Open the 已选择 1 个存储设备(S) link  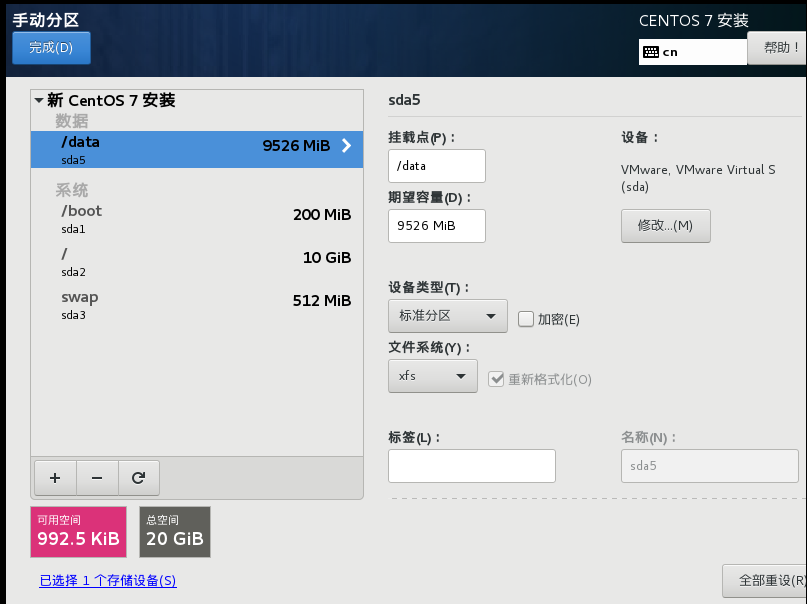click(108, 580)
